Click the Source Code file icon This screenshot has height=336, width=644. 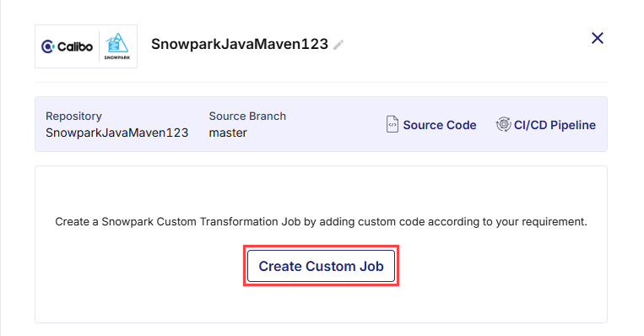click(392, 124)
